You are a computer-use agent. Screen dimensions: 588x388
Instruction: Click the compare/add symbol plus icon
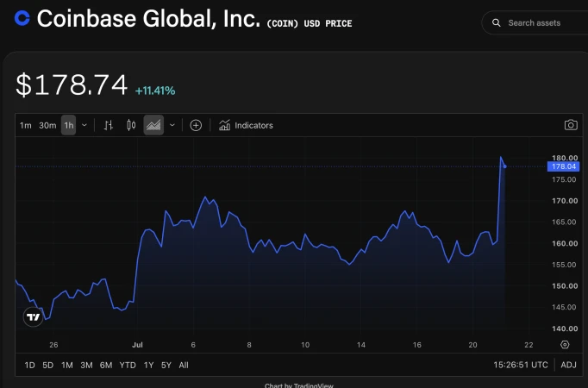(196, 125)
